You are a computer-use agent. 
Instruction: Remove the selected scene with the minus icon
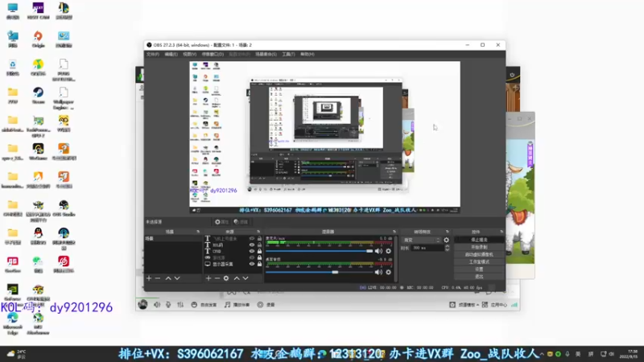(158, 278)
